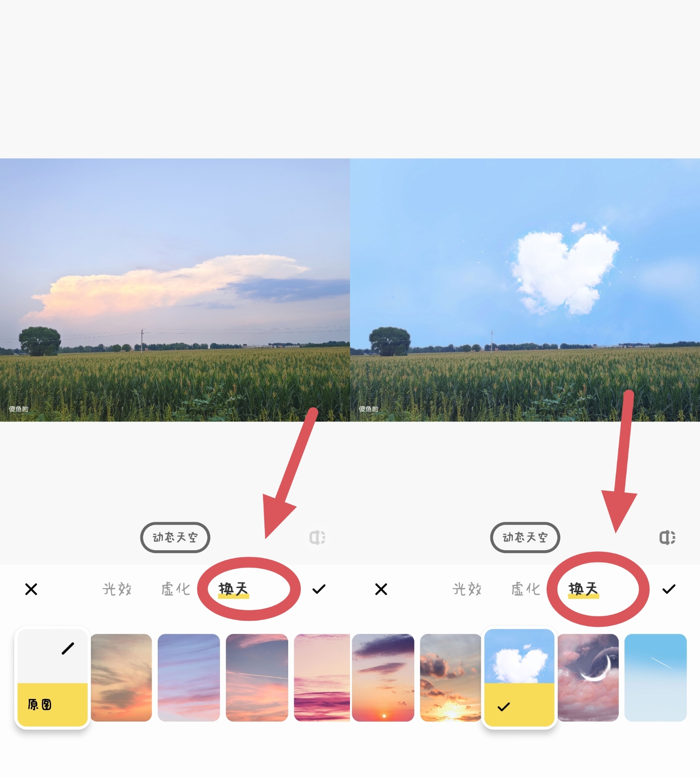Select the 原图 original thumbnail
Viewport: 700px width, 778px height.
coord(52,677)
